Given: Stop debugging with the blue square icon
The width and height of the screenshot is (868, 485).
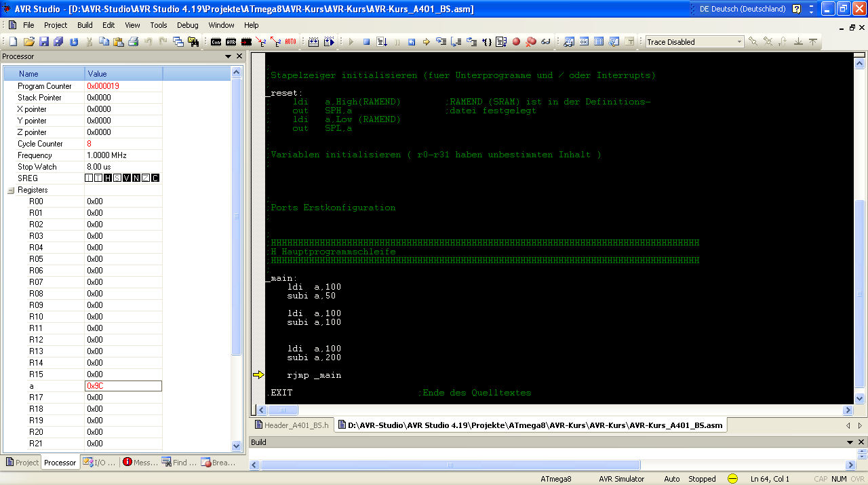Looking at the screenshot, I should 366,42.
